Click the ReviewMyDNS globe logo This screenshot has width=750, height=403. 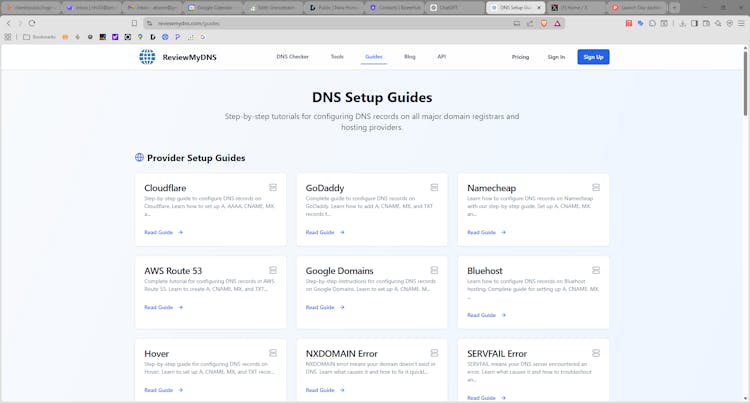[x=147, y=57]
